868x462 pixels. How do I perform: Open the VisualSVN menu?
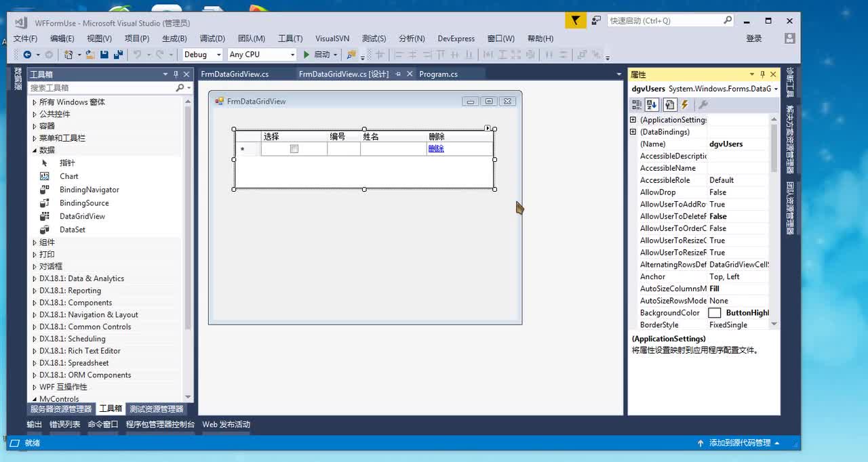pyautogui.click(x=332, y=39)
